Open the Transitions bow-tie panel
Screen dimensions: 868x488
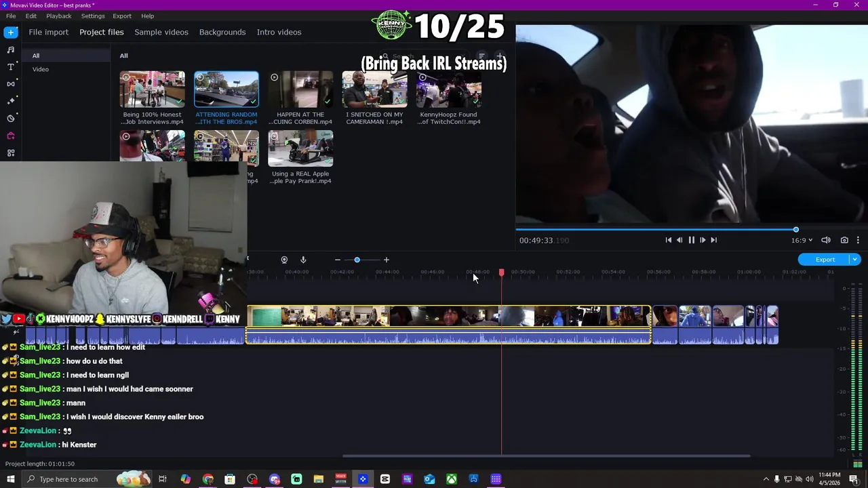click(10, 84)
